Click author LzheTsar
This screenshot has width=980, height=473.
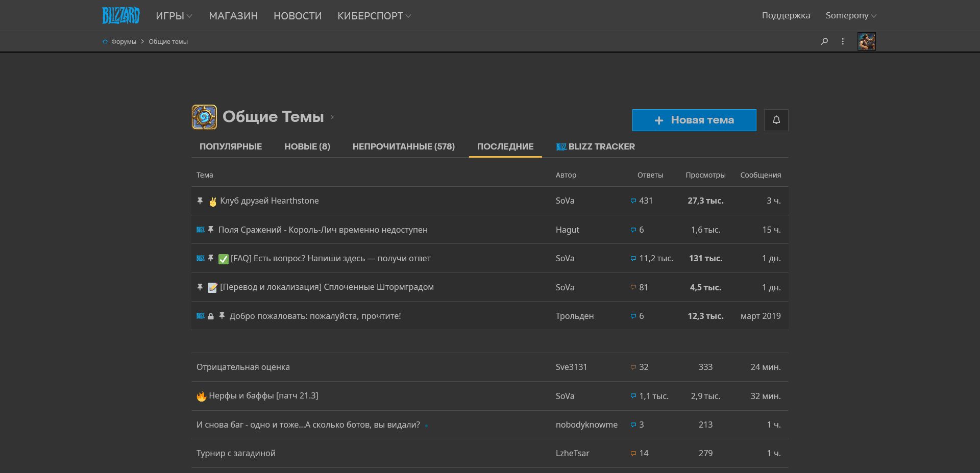pyautogui.click(x=573, y=454)
